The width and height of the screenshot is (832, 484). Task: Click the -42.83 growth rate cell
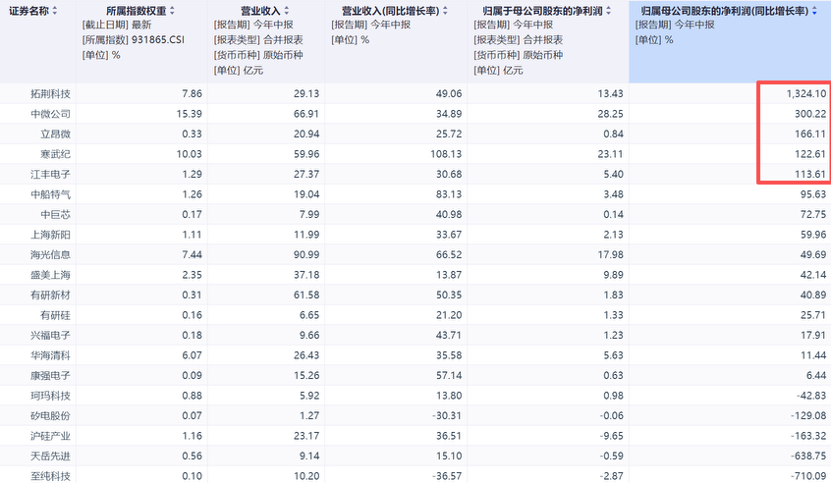pos(811,396)
